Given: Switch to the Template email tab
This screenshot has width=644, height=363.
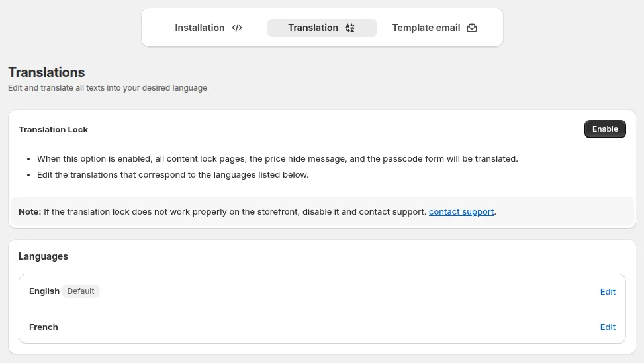Looking at the screenshot, I should [x=434, y=28].
